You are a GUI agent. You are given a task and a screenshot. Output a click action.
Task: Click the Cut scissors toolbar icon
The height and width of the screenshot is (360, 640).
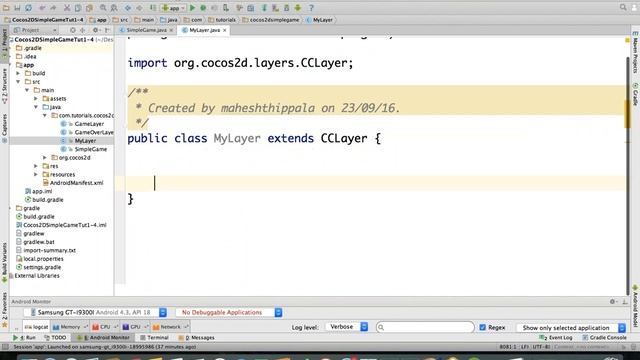point(67,8)
